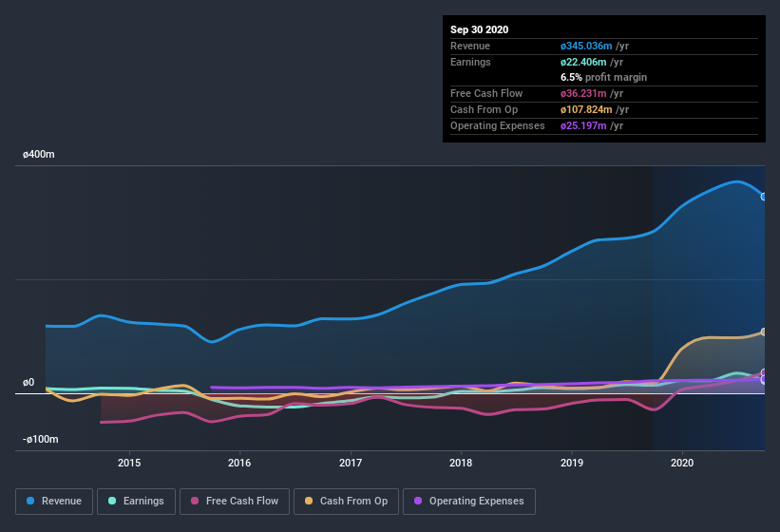This screenshot has height=532, width=780.
Task: Toggle the Earnings series legend button
Action: (136, 502)
